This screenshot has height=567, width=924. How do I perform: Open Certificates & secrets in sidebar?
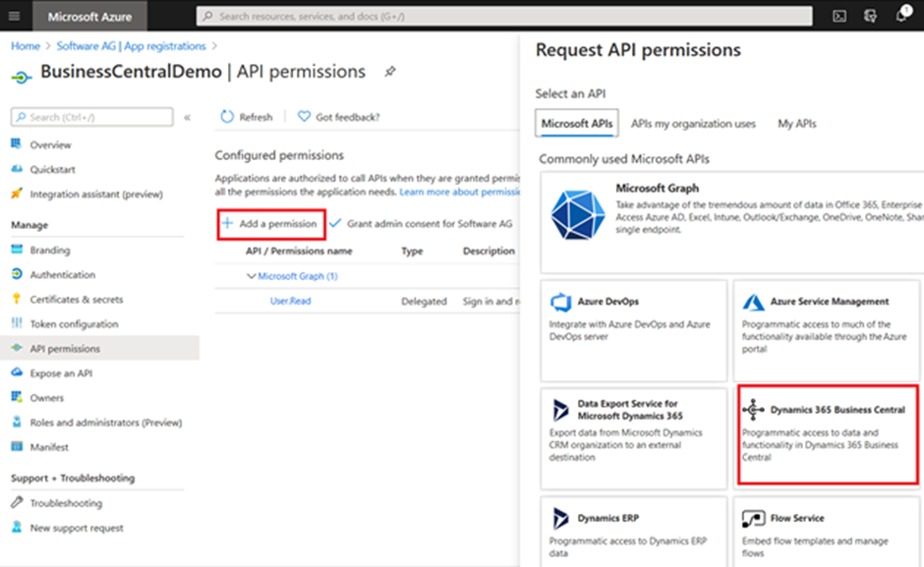tap(77, 300)
